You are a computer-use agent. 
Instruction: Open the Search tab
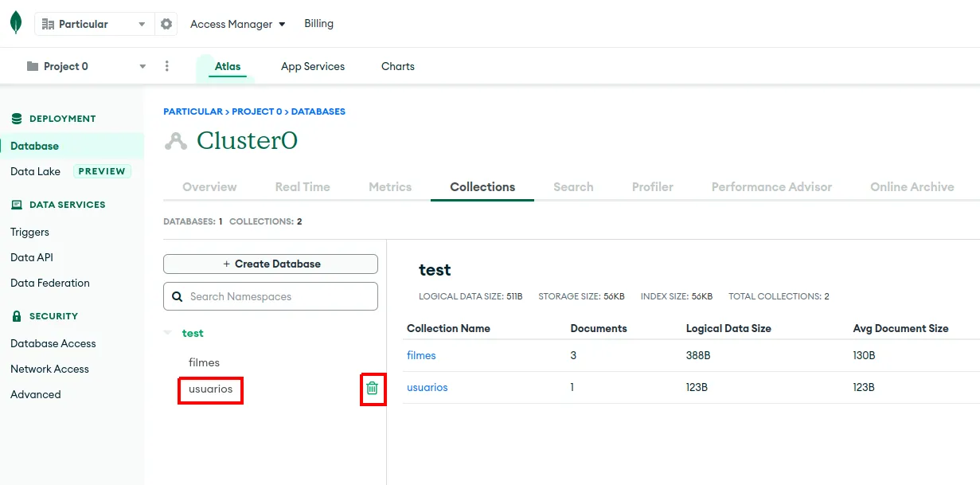(573, 187)
